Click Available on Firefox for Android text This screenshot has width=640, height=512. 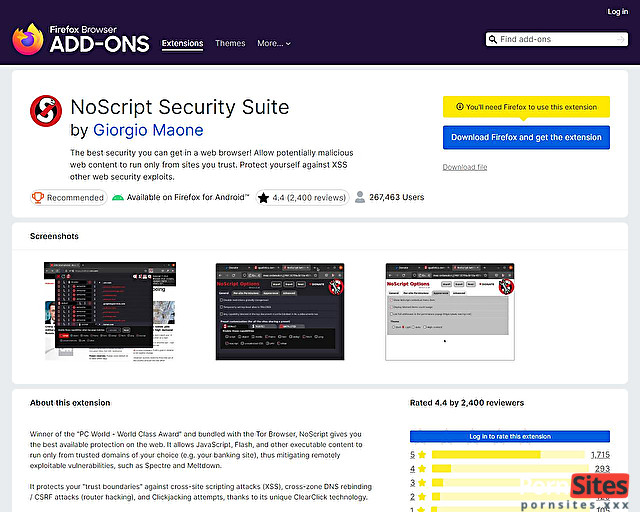click(188, 197)
